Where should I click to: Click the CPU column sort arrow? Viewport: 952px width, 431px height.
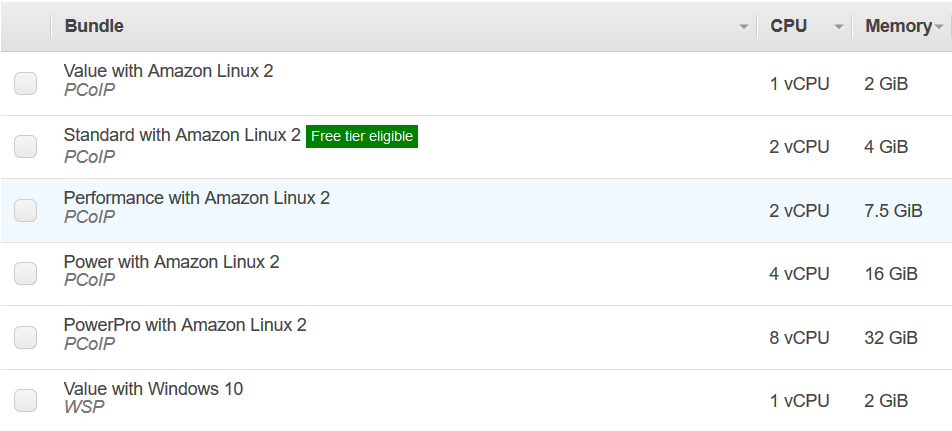coord(838,27)
